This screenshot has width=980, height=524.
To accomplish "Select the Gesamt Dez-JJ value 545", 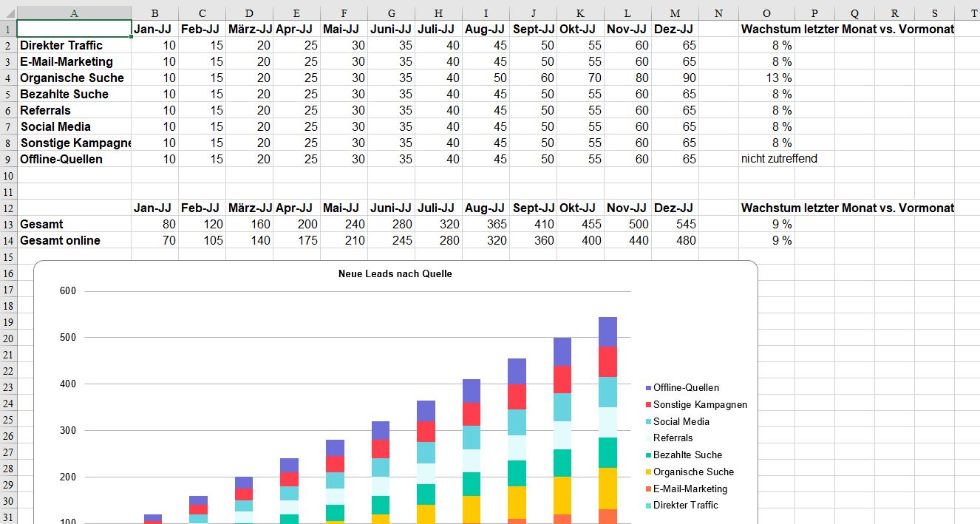I will [675, 224].
